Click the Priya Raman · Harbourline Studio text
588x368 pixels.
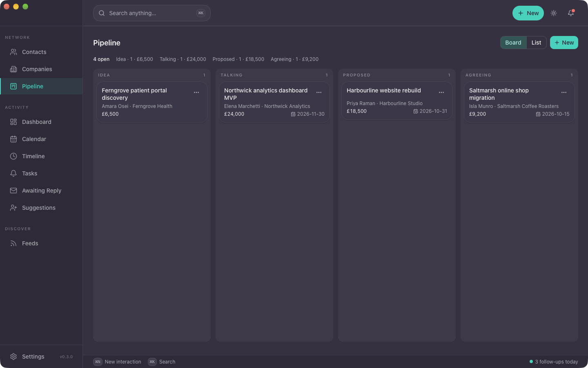(385, 103)
